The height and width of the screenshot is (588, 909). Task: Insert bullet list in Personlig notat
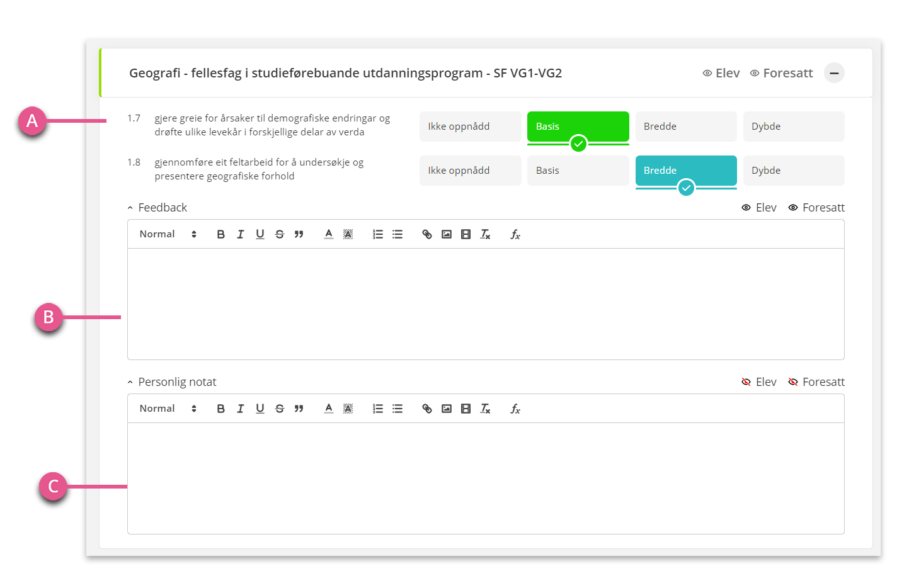397,409
